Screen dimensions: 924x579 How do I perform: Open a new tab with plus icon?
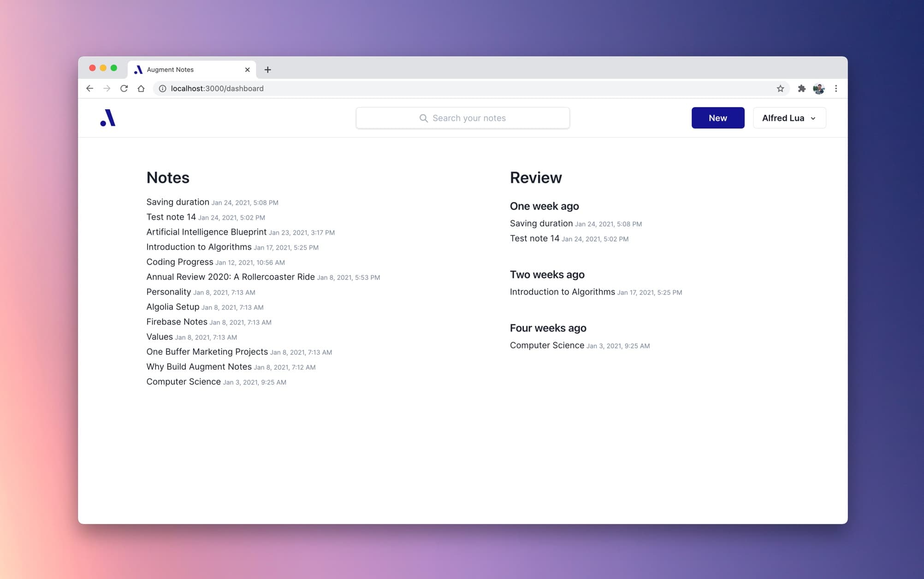(268, 70)
